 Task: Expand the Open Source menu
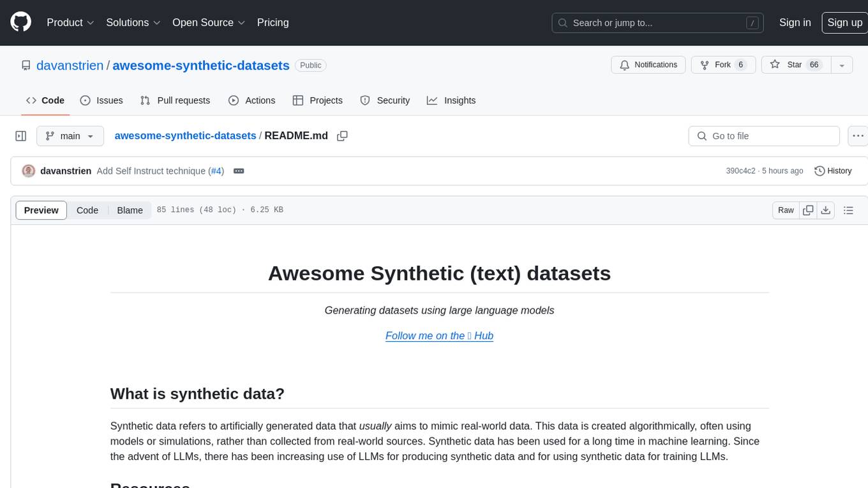(x=209, y=22)
